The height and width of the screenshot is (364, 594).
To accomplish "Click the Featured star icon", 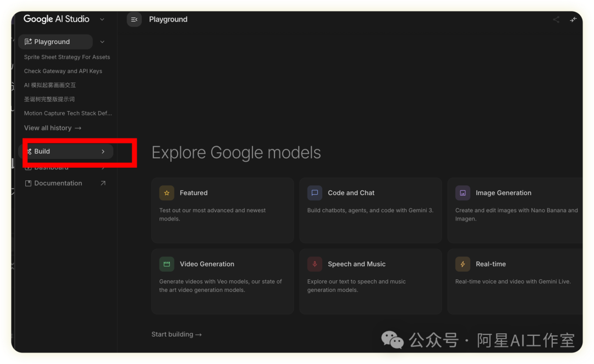I will [167, 193].
